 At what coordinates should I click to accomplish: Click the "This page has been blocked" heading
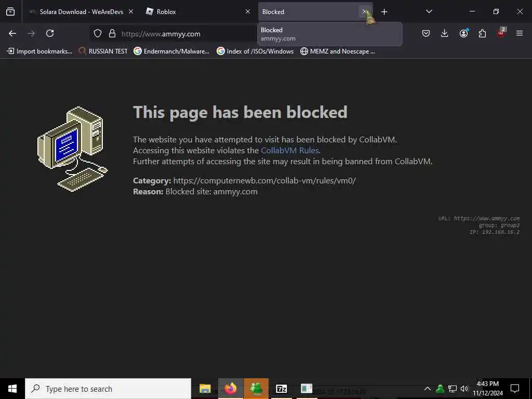click(x=240, y=112)
